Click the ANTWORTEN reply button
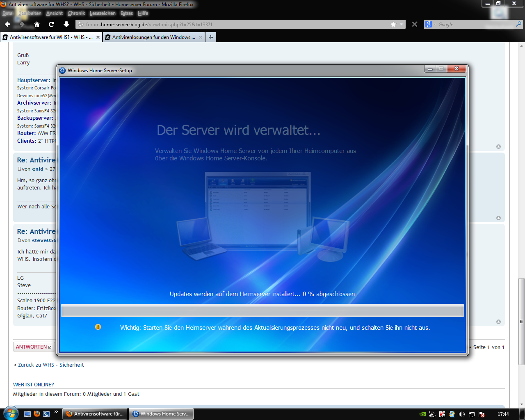525x420 pixels. click(x=34, y=347)
